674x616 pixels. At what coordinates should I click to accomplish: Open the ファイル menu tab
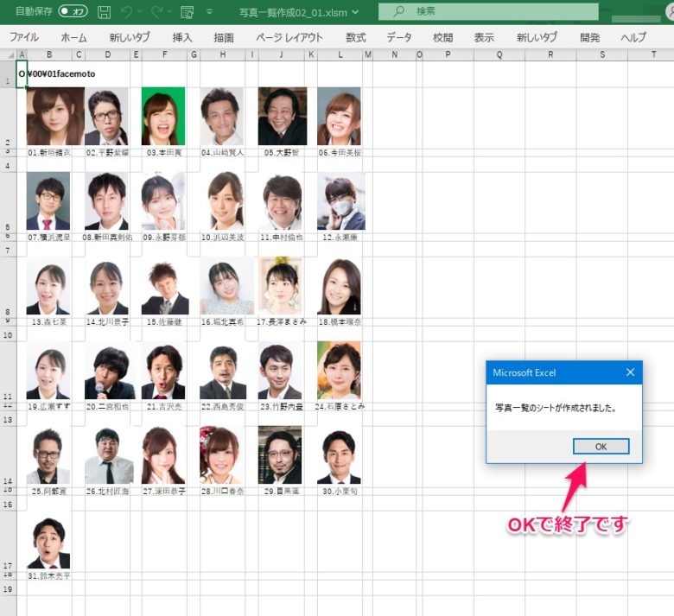click(x=23, y=38)
